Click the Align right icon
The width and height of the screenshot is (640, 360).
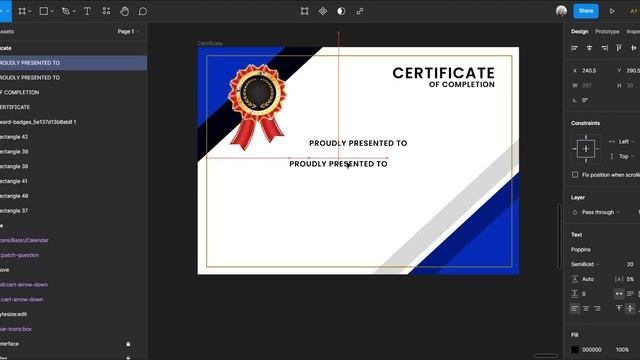604,48
